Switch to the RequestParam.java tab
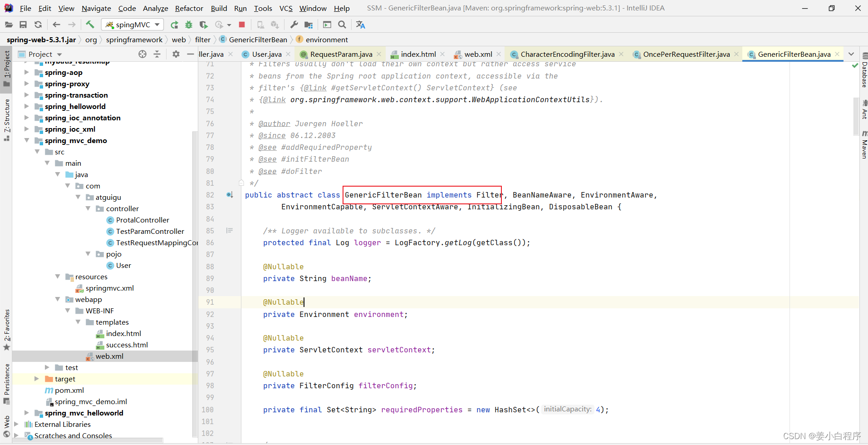The image size is (868, 445). [x=341, y=54]
